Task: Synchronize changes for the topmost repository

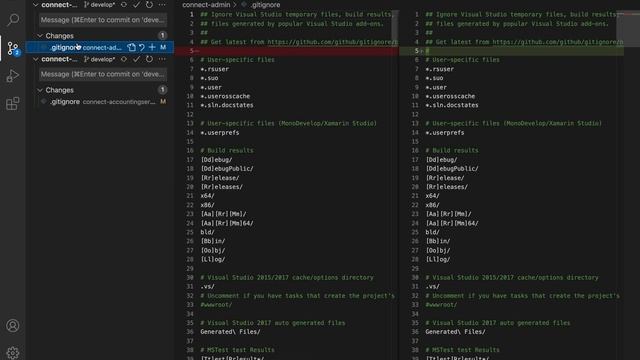Action: pyautogui.click(x=124, y=4)
